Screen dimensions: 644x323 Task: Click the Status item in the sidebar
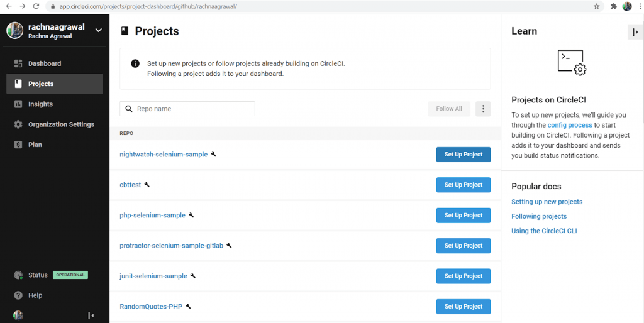tap(38, 275)
